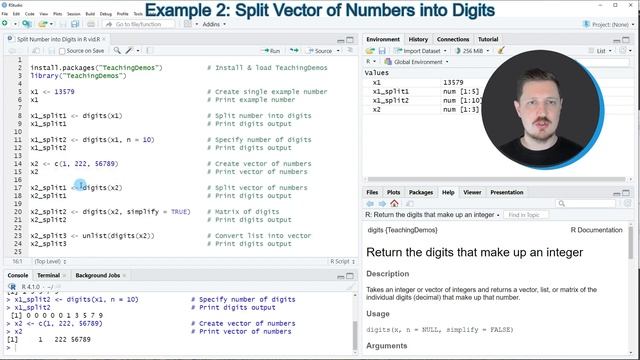
Task: Click the Source button
Action: click(x=320, y=51)
